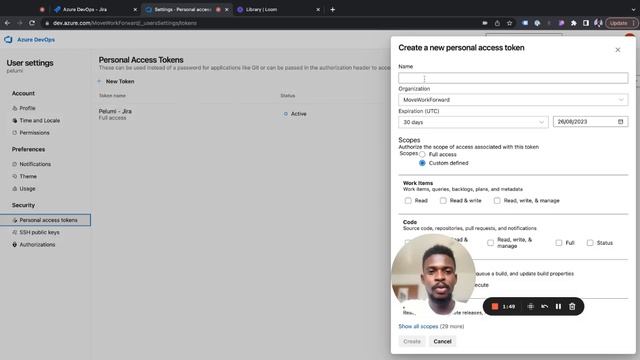This screenshot has width=640, height=360.
Task: Check the Work Items Read checkbox
Action: coord(408,200)
